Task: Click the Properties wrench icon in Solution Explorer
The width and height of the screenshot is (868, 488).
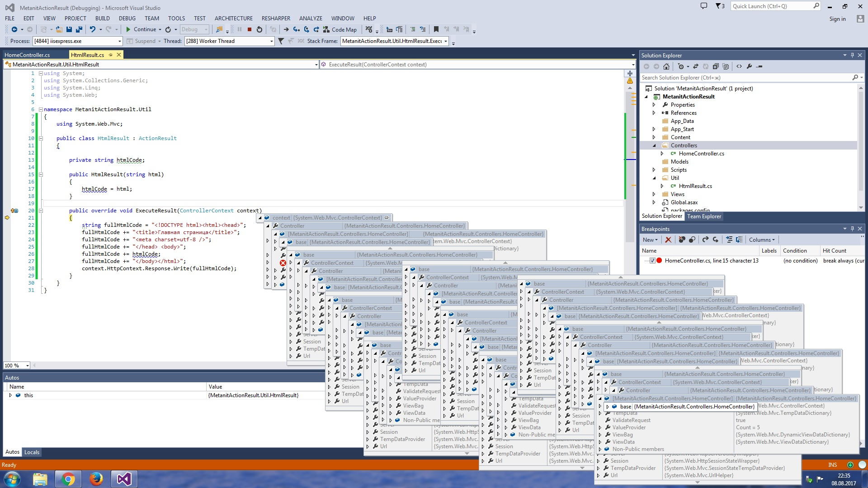Action: (x=749, y=66)
